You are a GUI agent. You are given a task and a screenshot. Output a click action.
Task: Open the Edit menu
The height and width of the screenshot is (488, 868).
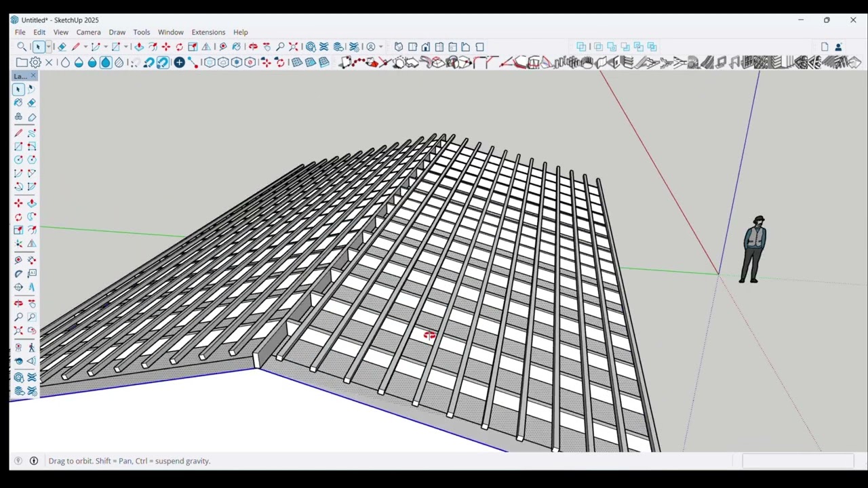(x=39, y=32)
